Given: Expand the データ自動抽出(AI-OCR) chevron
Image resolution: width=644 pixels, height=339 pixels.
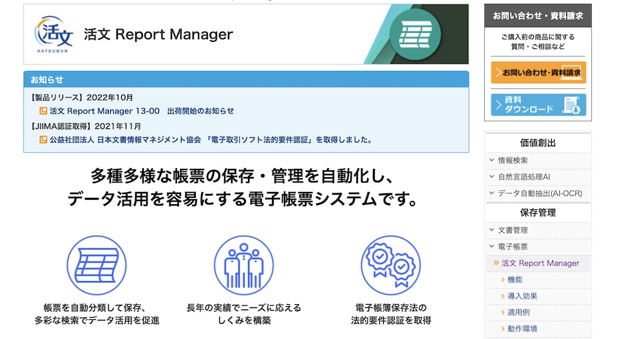Looking at the screenshot, I should click(491, 193).
